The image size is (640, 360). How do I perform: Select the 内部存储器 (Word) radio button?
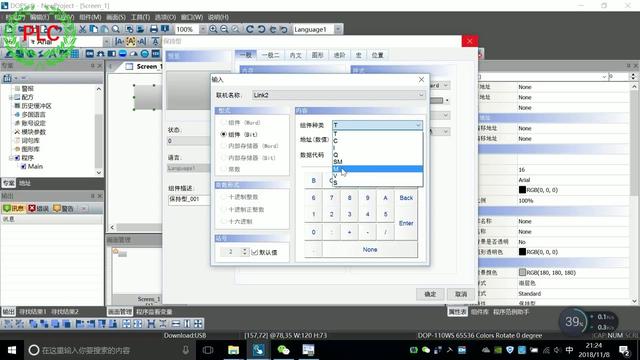pyautogui.click(x=223, y=146)
